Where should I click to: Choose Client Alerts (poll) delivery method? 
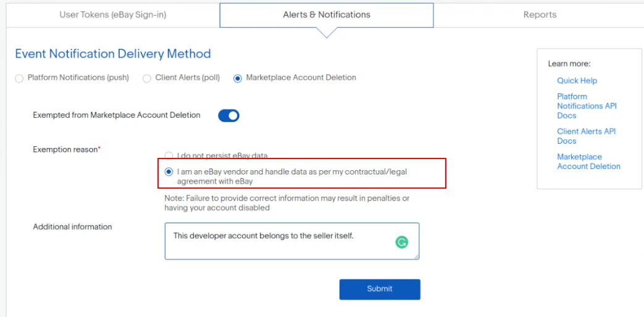coord(147,78)
